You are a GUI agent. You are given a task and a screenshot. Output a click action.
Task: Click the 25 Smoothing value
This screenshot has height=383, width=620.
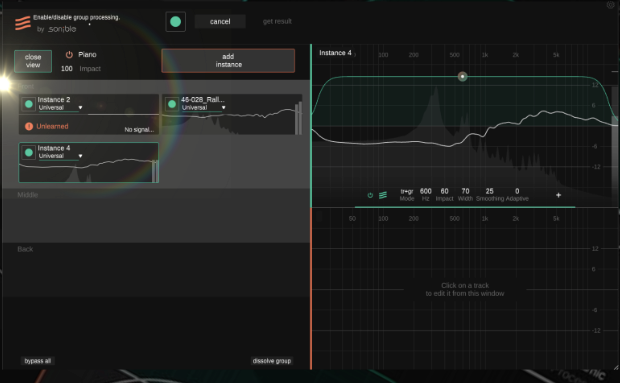click(x=490, y=191)
